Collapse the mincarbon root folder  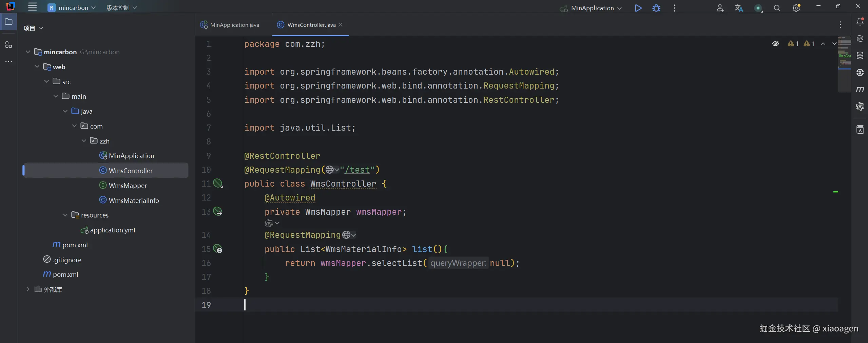click(28, 52)
